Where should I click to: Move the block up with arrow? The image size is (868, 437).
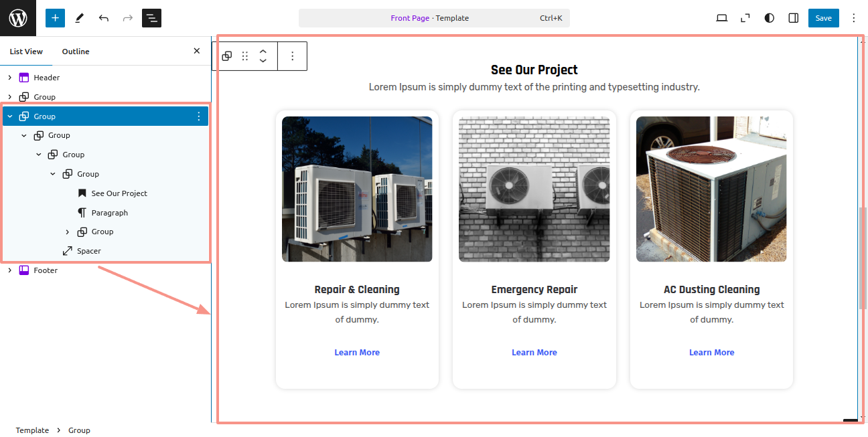(x=263, y=52)
